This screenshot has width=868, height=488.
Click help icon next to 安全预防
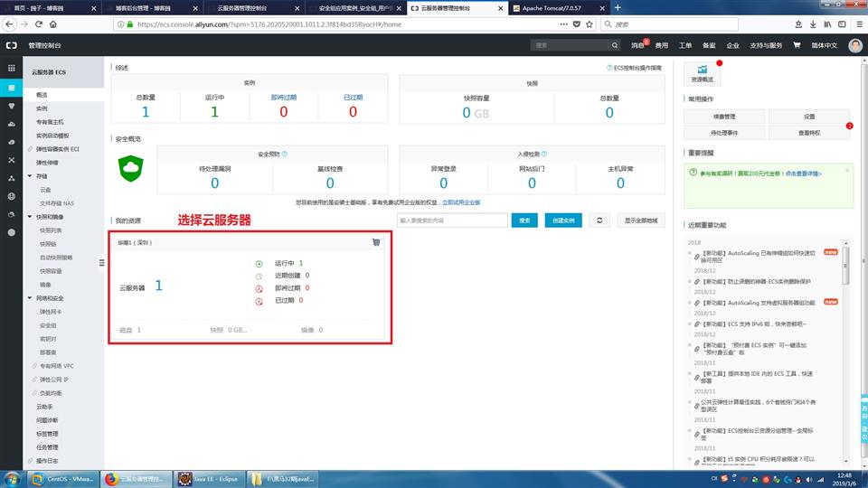pos(285,154)
